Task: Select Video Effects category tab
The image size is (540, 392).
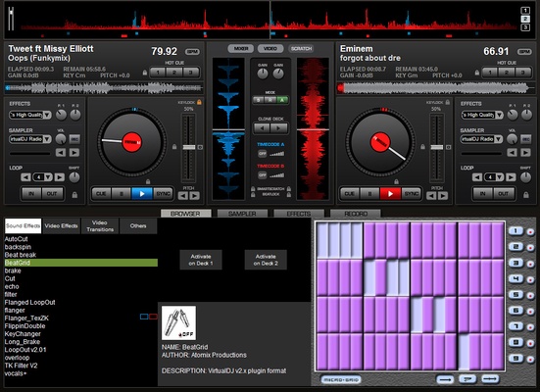Action: pos(62,226)
